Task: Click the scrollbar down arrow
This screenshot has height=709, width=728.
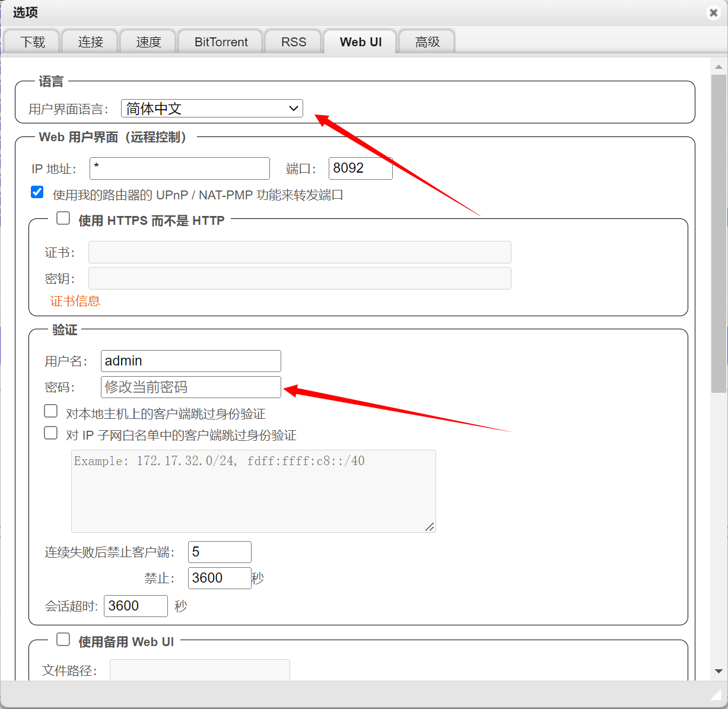Action: point(719,671)
